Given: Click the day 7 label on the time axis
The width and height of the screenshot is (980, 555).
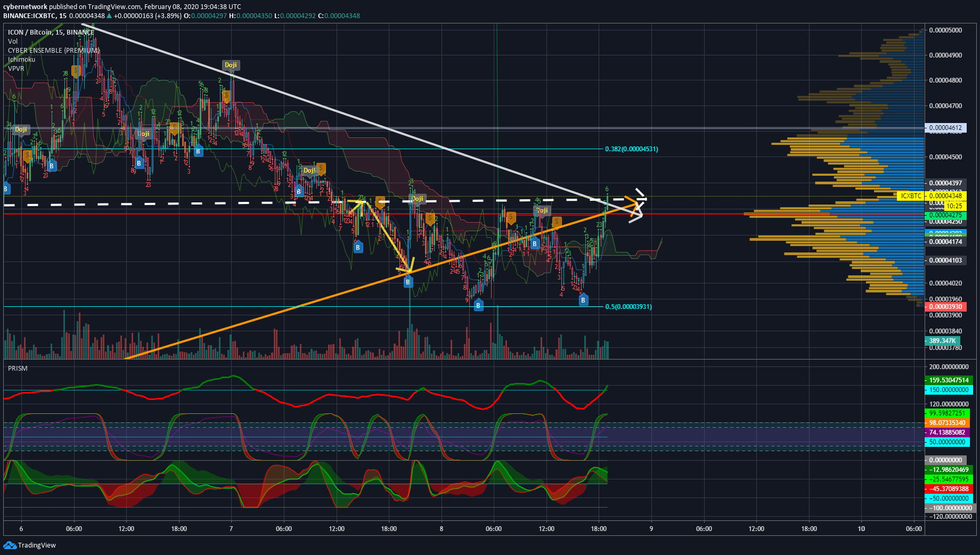Looking at the screenshot, I should [231, 529].
